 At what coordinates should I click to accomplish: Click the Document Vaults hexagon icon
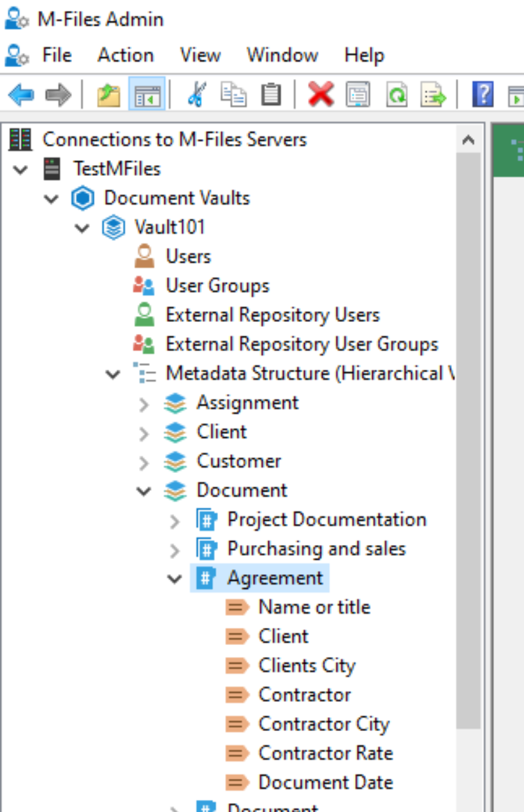(82, 198)
